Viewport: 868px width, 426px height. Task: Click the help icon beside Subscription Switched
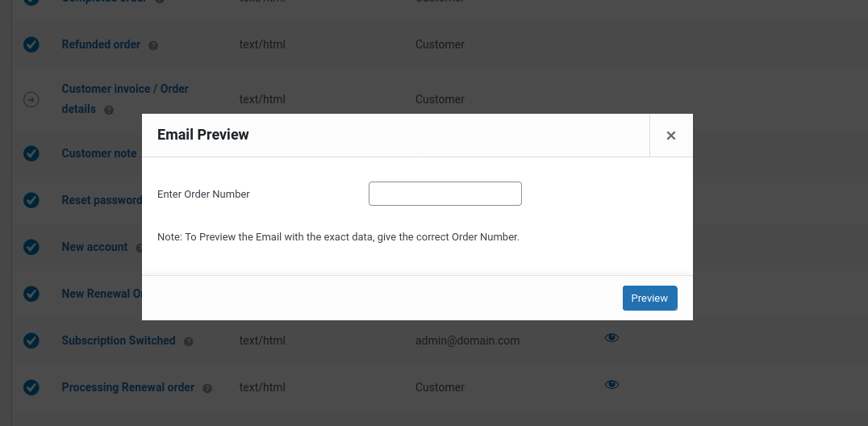tap(189, 341)
